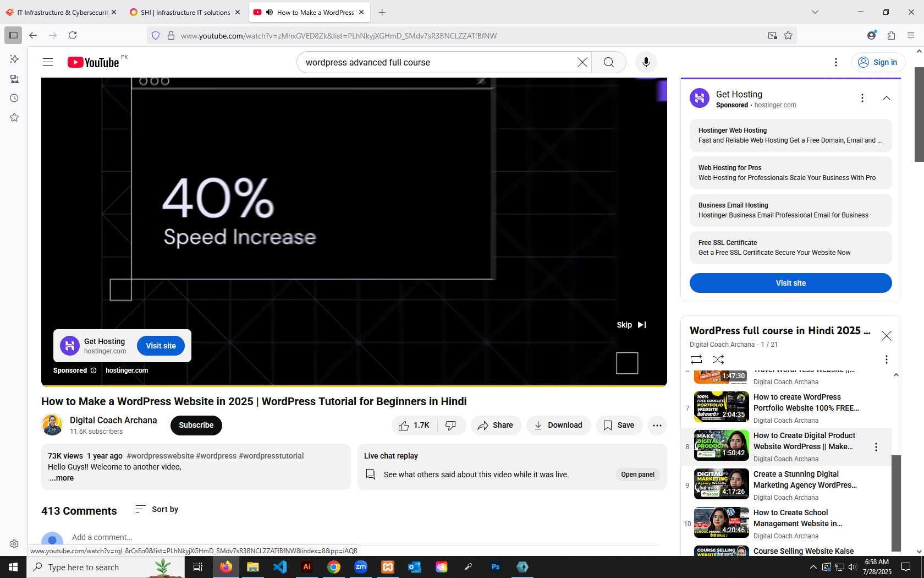Open Windows Start menu
Viewport: 924px width, 578px height.
coord(13,567)
